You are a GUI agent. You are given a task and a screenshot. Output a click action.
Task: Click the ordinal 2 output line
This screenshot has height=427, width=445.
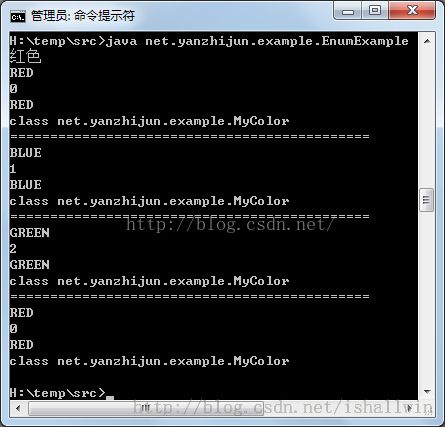click(13, 249)
